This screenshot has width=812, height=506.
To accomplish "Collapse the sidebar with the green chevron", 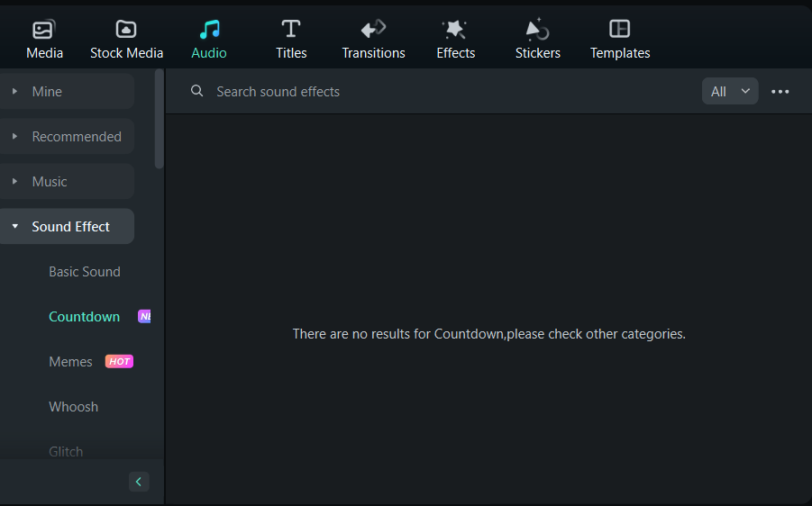I will pos(139,482).
